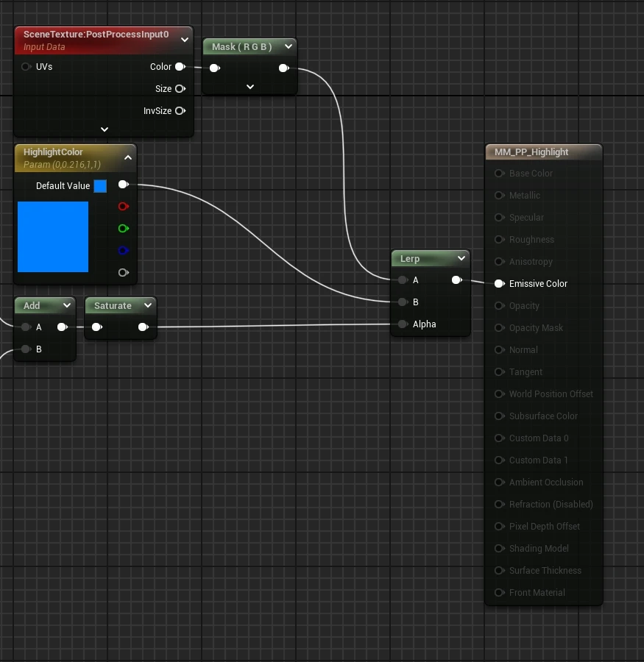Click the blue channel pin on HighlightColor

(123, 251)
